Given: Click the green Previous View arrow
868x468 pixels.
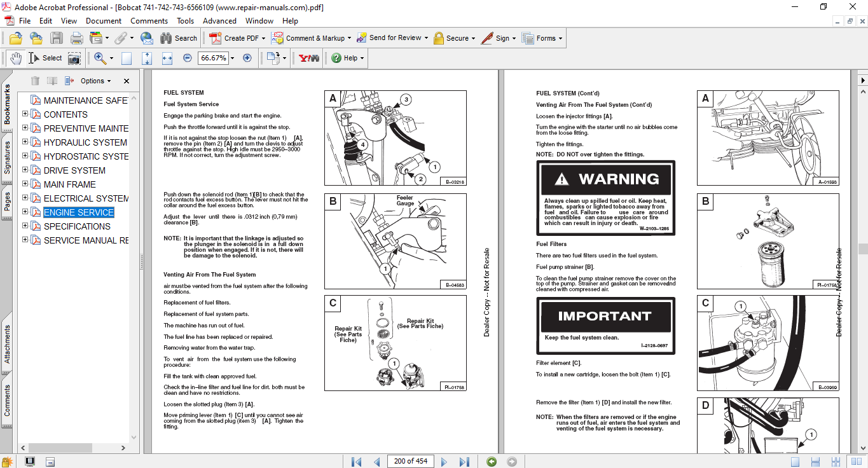Looking at the screenshot, I should 491,462.
